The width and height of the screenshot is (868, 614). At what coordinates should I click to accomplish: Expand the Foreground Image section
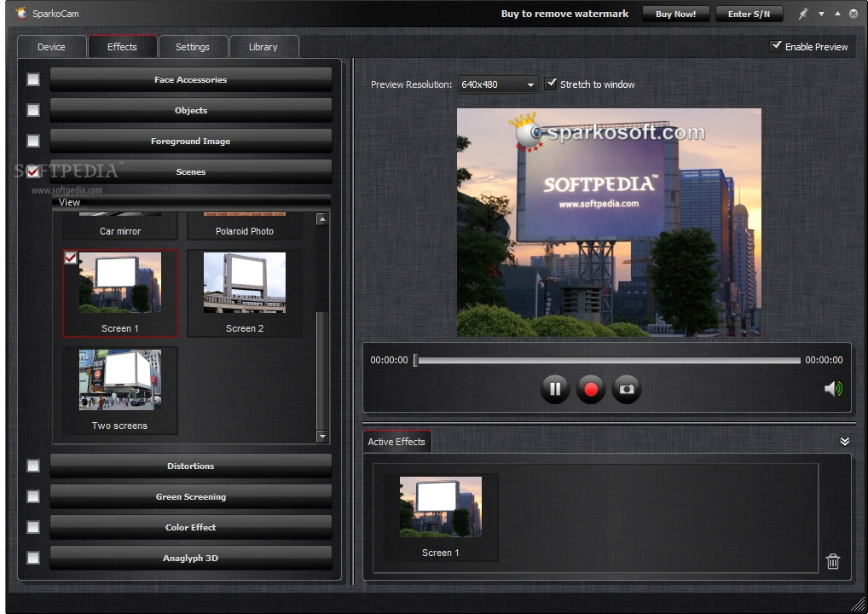coord(191,141)
